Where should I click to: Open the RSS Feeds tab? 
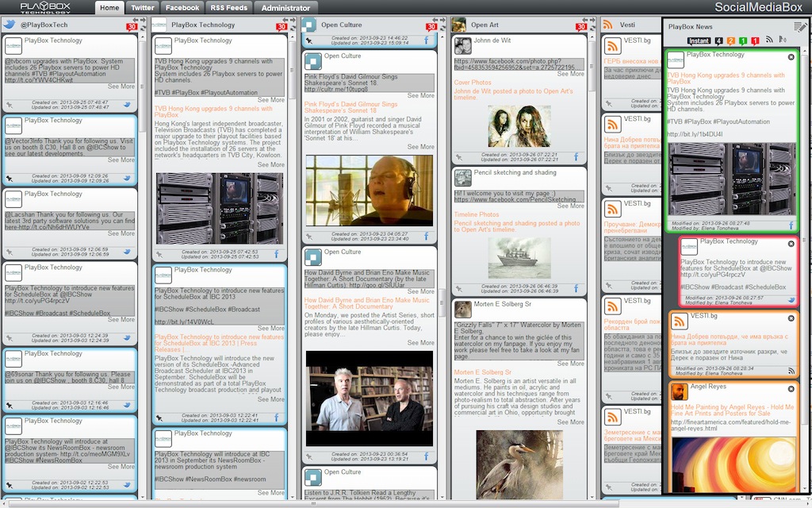pos(229,8)
